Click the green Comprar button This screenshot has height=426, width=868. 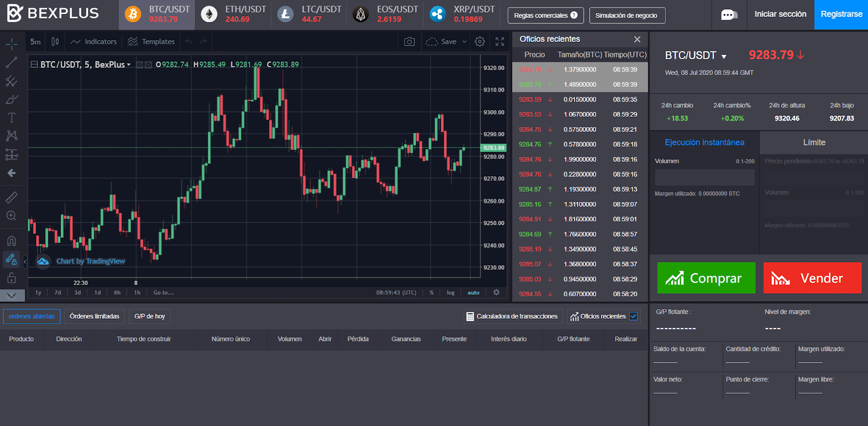[x=706, y=278]
